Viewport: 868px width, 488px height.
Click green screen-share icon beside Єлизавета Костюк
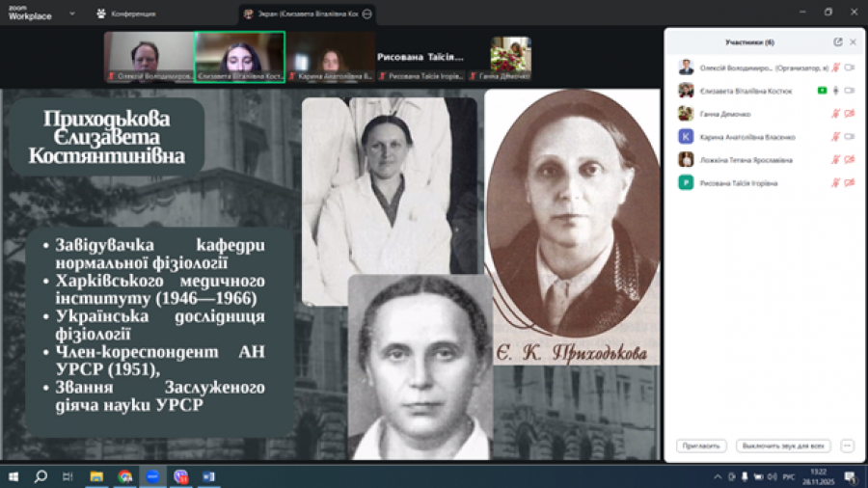coord(822,91)
